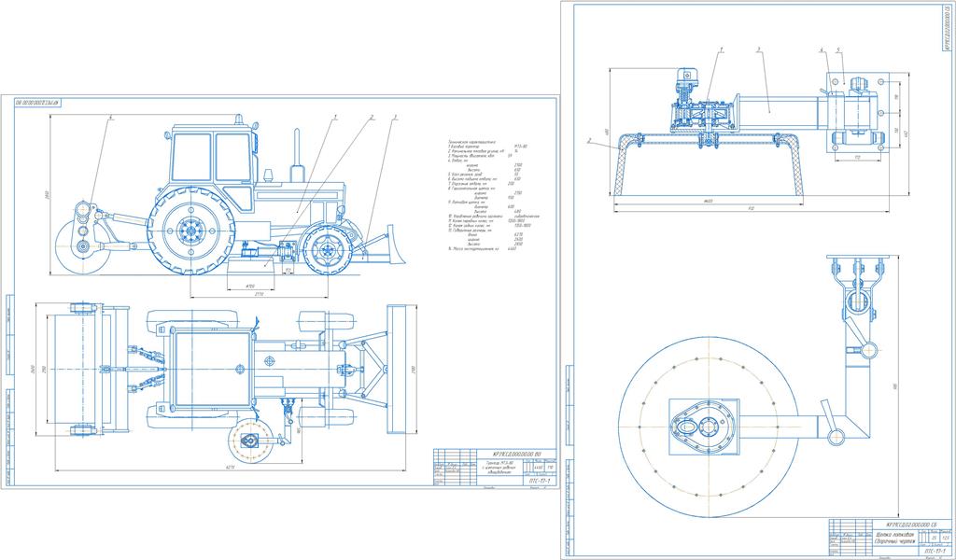Click the wheelbase dimension "2770"
This screenshot has height=560, width=956.
coord(260,294)
